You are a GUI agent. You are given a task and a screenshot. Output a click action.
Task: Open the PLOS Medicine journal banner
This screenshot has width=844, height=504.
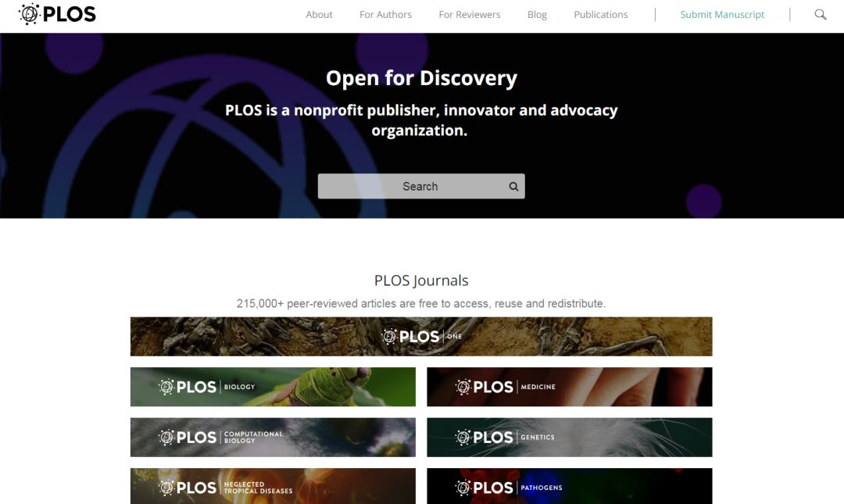(x=570, y=387)
